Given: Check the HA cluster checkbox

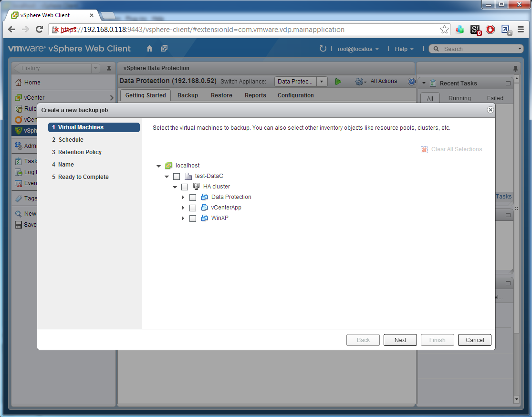Looking at the screenshot, I should click(185, 187).
